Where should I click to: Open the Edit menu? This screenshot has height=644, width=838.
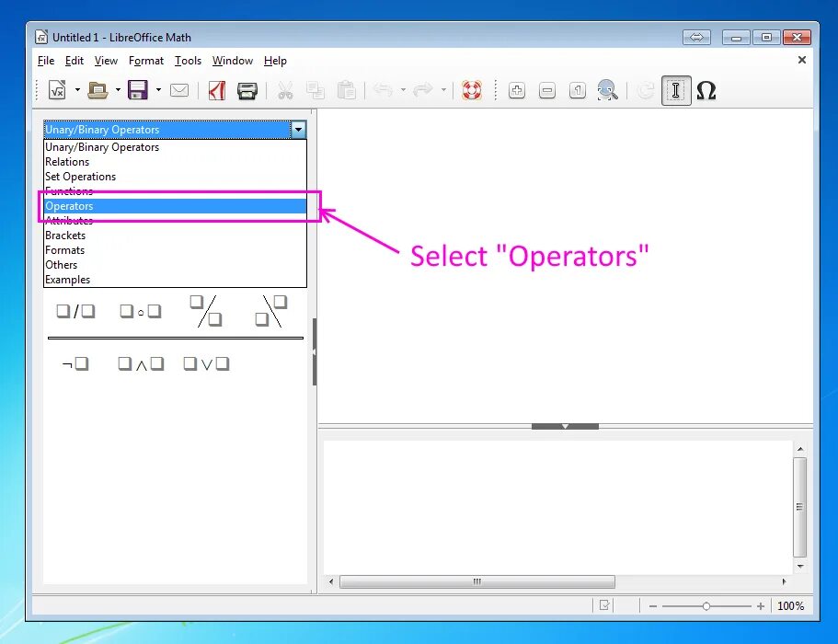pos(75,61)
